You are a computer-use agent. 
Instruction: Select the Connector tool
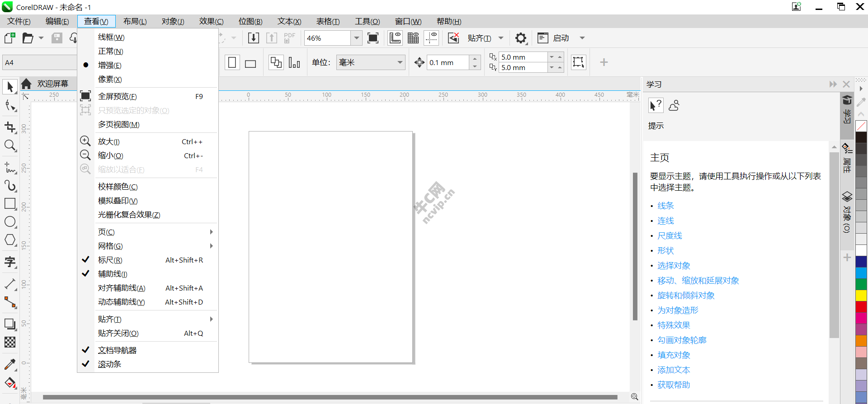10,302
